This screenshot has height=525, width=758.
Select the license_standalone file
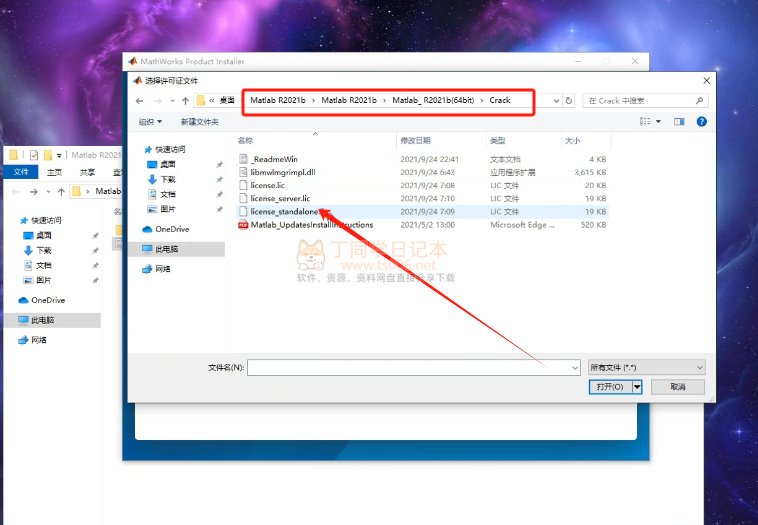coord(422,211)
